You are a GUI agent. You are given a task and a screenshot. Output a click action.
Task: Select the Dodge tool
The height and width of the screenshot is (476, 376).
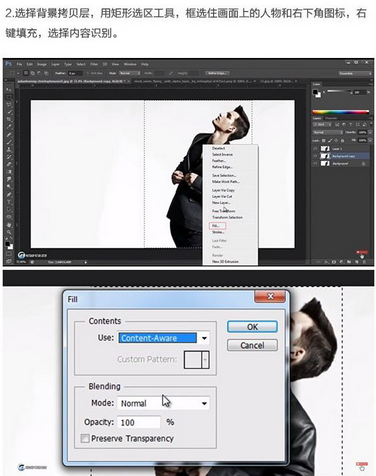click(x=9, y=186)
